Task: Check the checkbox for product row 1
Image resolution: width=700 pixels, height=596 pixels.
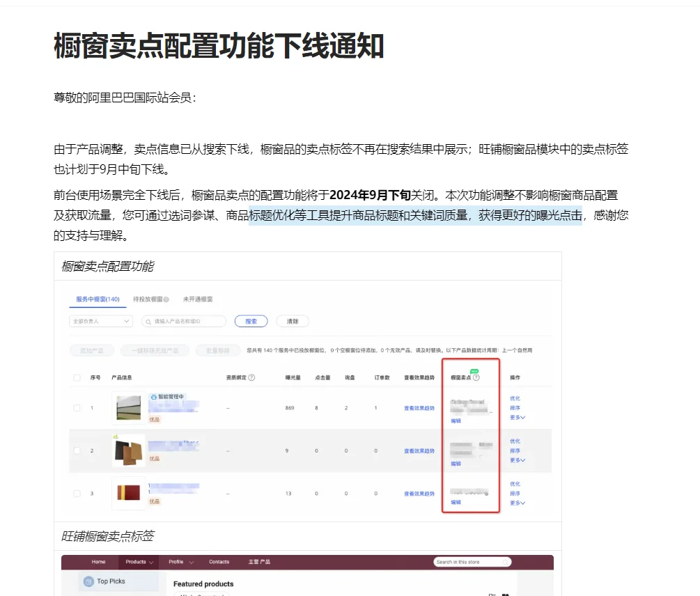Action: coord(77,407)
